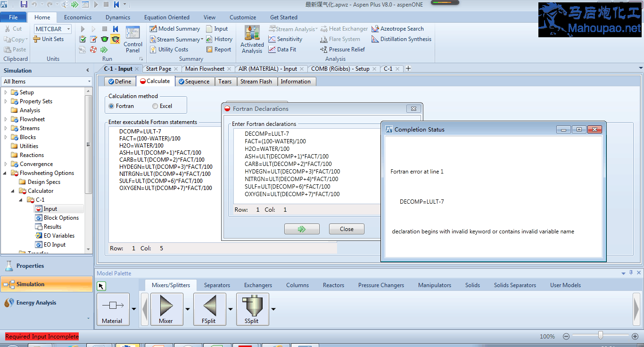Switch to Energy Analysis environment

click(x=47, y=303)
